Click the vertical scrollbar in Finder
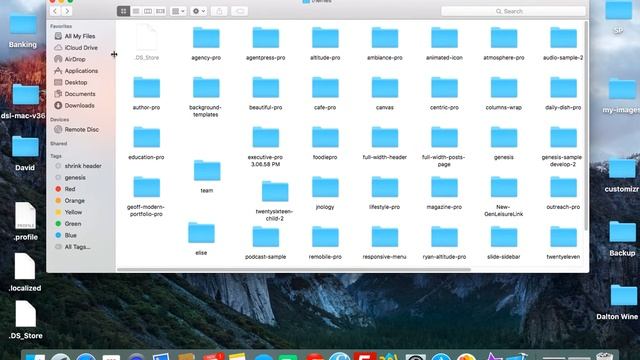This screenshot has height=360, width=640. [586, 125]
